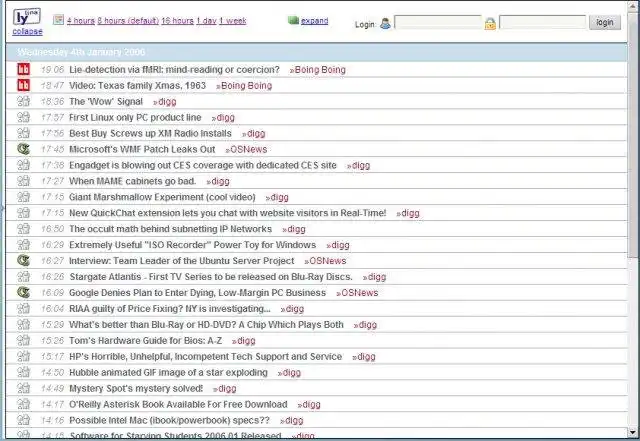Click the digg icon beside When MAME cabinets

(x=24, y=181)
